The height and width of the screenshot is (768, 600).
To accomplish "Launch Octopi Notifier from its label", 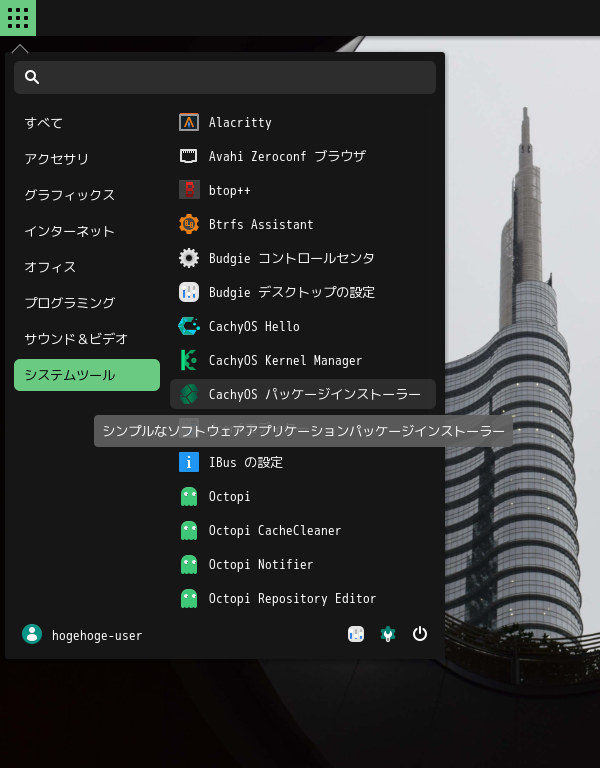I will coord(261,565).
